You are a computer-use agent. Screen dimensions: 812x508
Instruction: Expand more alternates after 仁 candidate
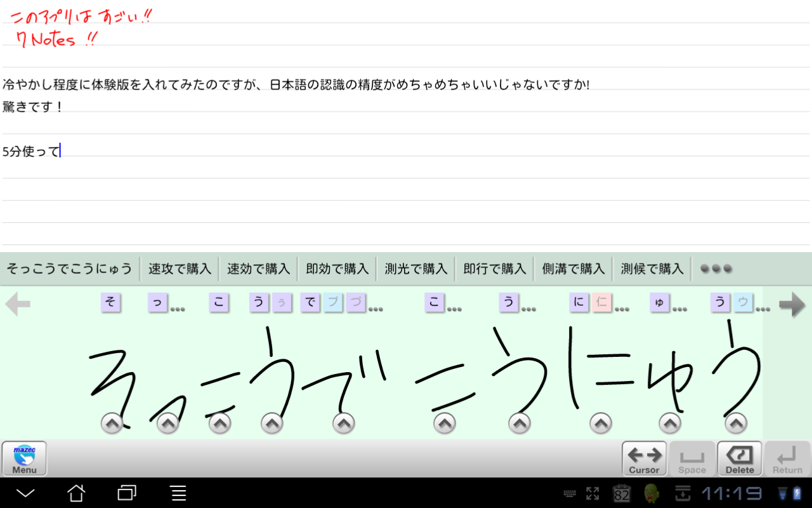[622, 309]
